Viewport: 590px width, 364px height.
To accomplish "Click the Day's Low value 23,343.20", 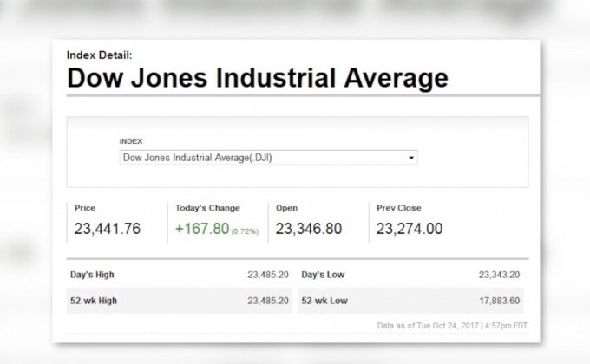I will [499, 275].
